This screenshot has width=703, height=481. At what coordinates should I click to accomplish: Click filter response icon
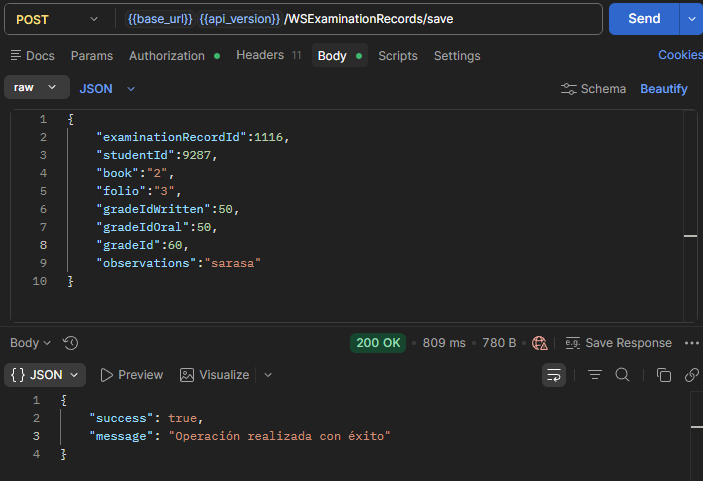(595, 375)
